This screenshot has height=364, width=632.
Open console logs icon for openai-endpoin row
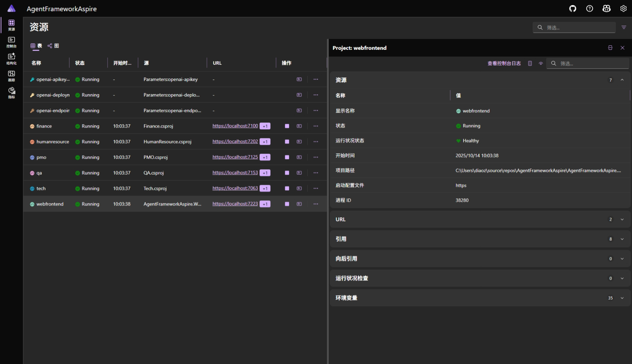click(299, 110)
